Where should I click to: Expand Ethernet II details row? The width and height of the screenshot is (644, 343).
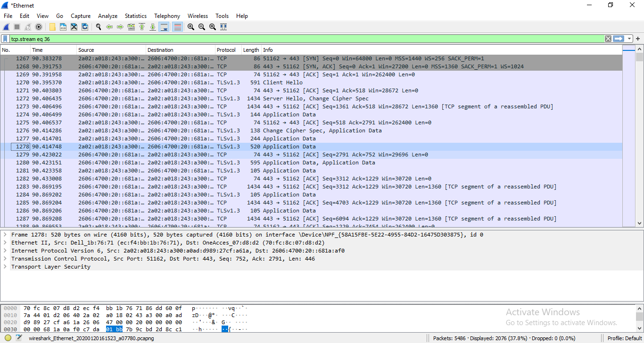5,242
